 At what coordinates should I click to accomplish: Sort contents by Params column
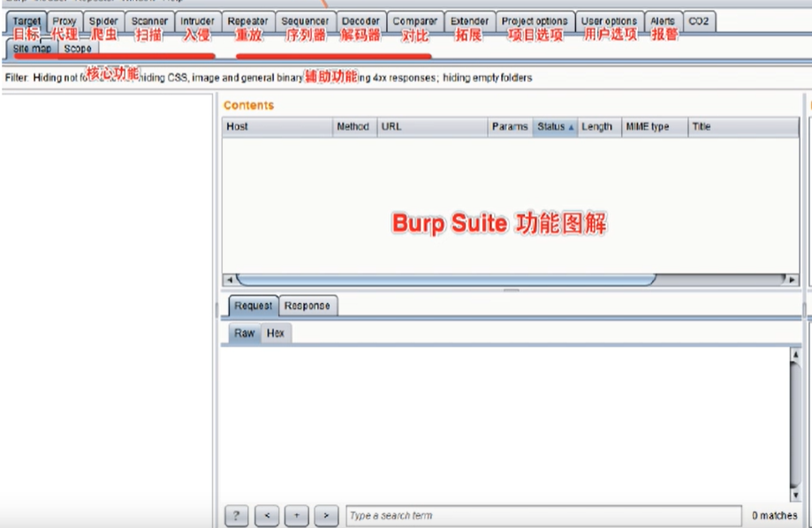tap(510, 127)
